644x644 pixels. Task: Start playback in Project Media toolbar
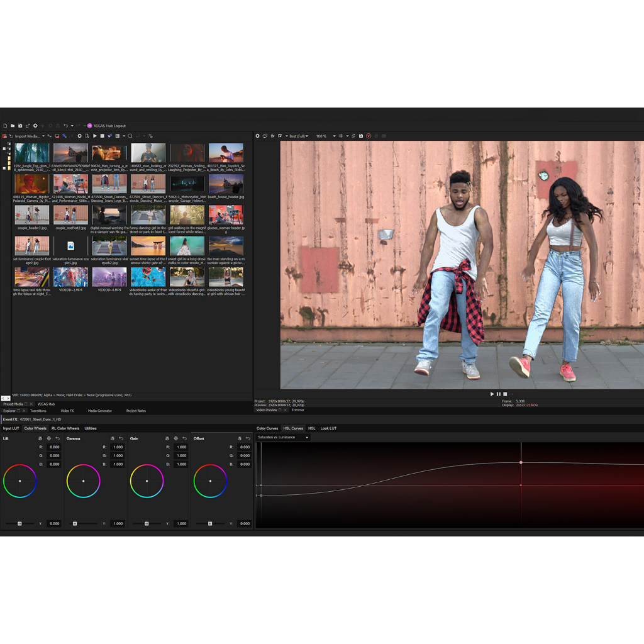click(95, 136)
